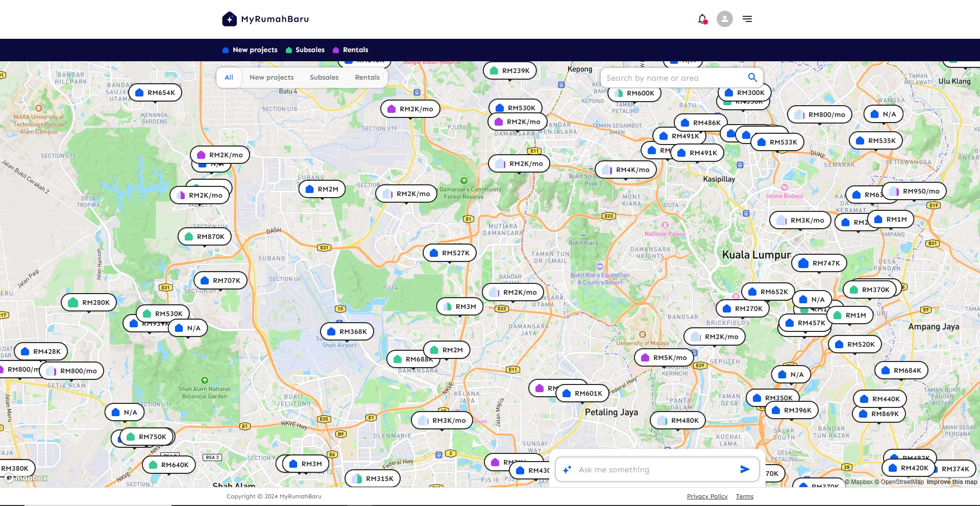The image size is (980, 506).
Task: Open the RM652K map marker
Action: [768, 292]
